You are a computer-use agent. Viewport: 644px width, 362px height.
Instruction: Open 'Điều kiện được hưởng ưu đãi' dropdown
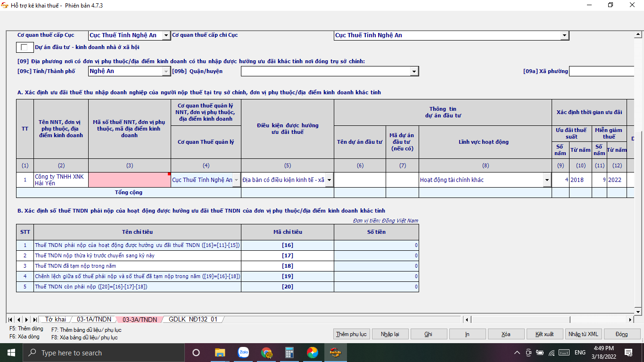pos(329,180)
